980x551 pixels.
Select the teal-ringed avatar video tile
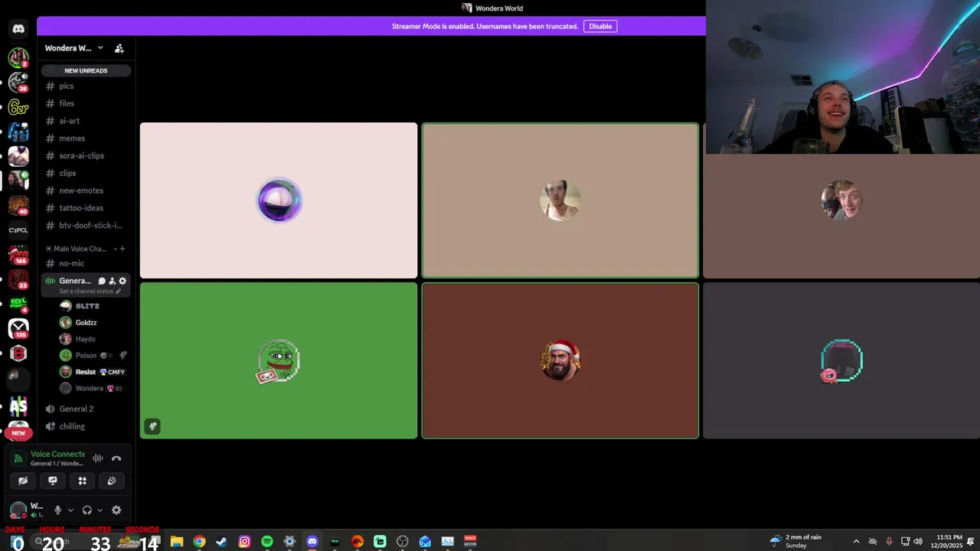click(841, 360)
